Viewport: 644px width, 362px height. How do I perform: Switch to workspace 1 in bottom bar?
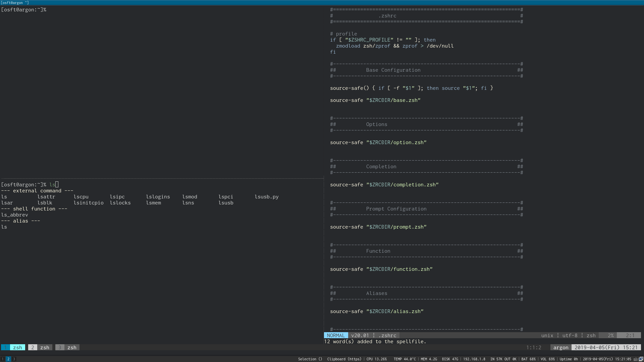point(3,359)
